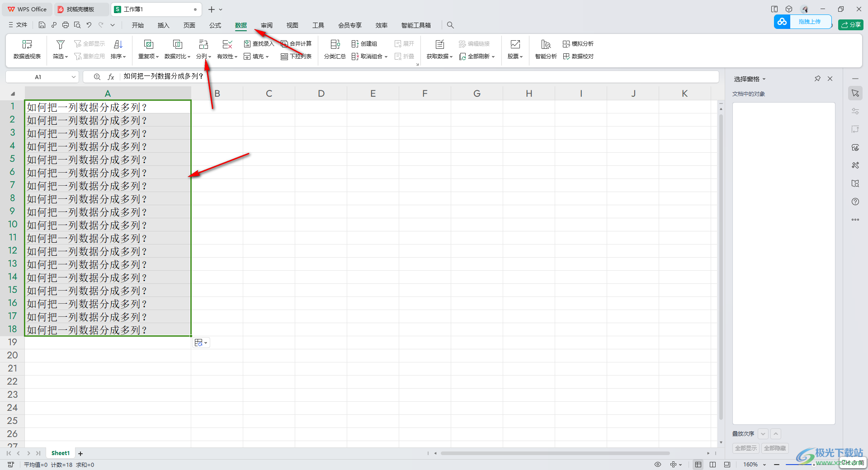The width and height of the screenshot is (868, 470).
Task: Click the Show All (全部显示) button in pane
Action: coord(746,448)
